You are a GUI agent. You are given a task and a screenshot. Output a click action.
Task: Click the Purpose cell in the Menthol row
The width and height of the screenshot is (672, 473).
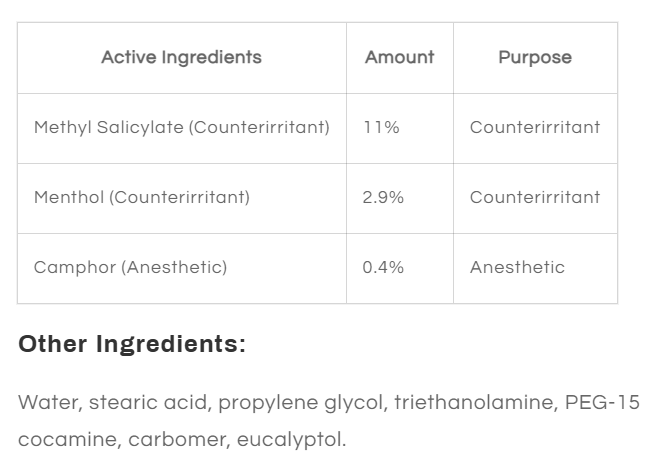[535, 197]
